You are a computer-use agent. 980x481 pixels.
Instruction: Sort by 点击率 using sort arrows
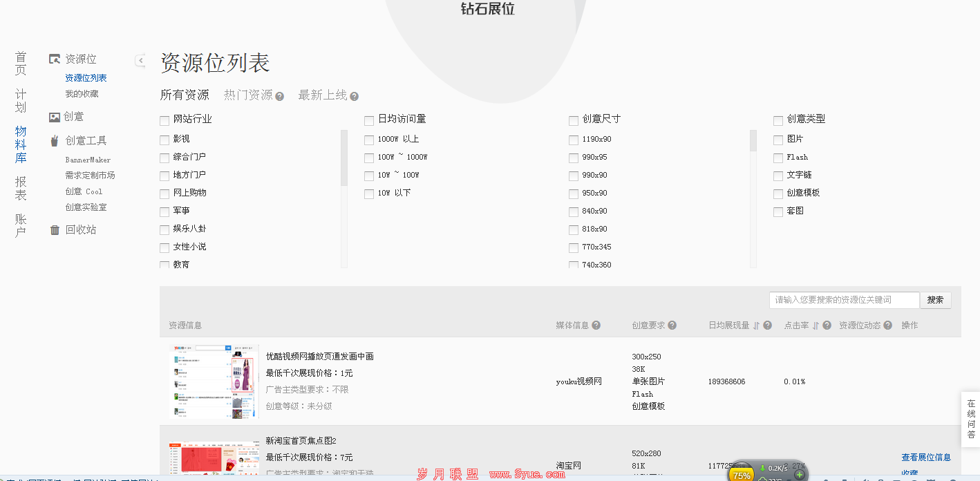click(x=816, y=326)
